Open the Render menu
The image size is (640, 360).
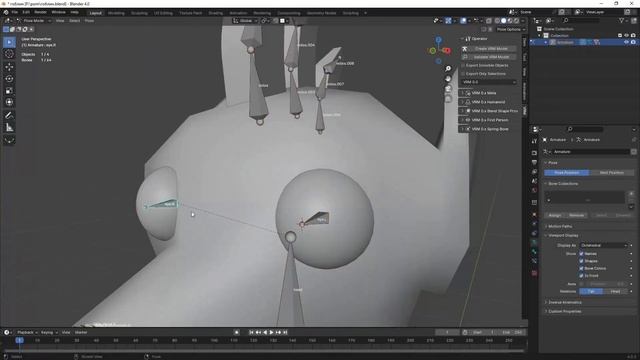(40, 12)
